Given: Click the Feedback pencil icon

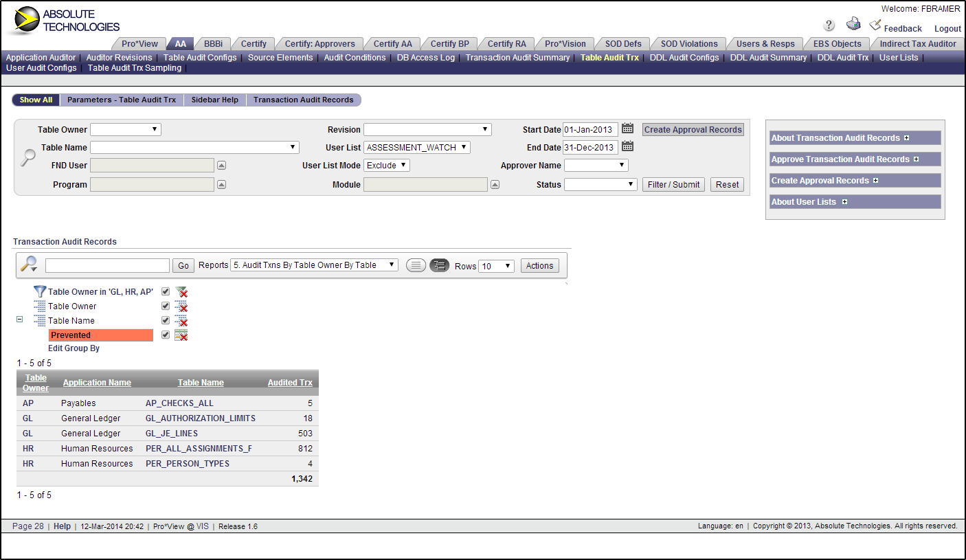Looking at the screenshot, I should [875, 25].
